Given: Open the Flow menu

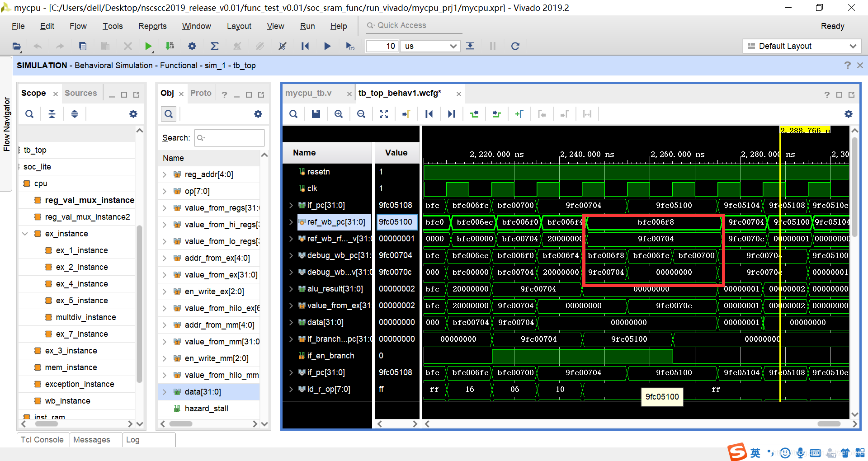Looking at the screenshot, I should [x=78, y=26].
